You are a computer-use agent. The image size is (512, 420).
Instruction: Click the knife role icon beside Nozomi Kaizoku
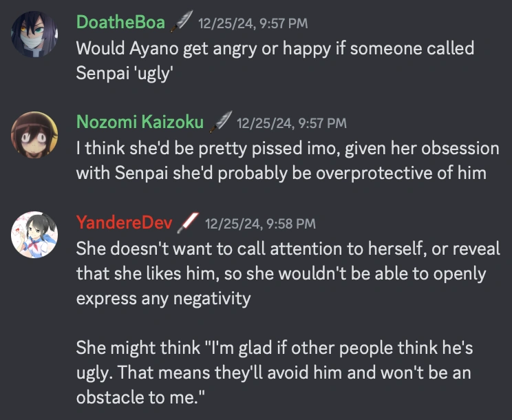tap(220, 123)
